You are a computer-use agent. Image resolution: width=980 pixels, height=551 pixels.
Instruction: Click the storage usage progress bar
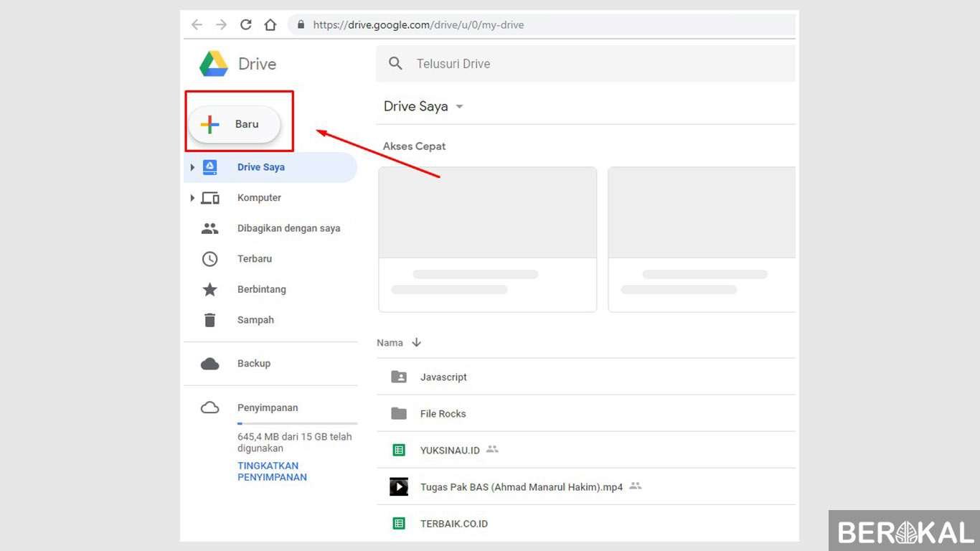pos(297,424)
